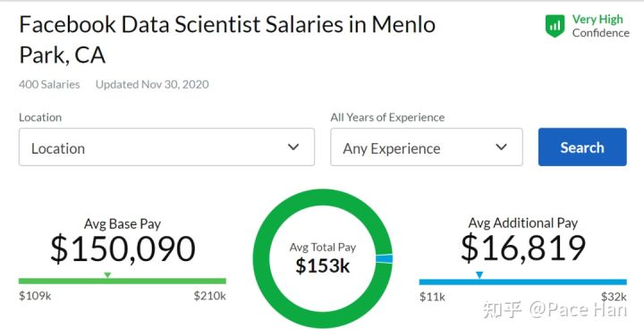Select the blue triangle additional pay marker

pyautogui.click(x=479, y=275)
